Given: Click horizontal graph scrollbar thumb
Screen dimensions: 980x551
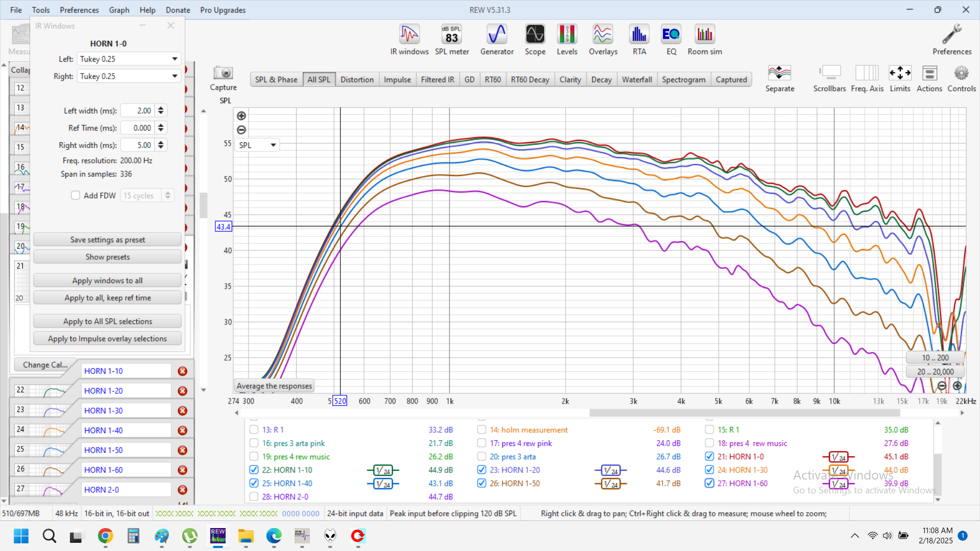Looking at the screenshot, I should (744, 413).
